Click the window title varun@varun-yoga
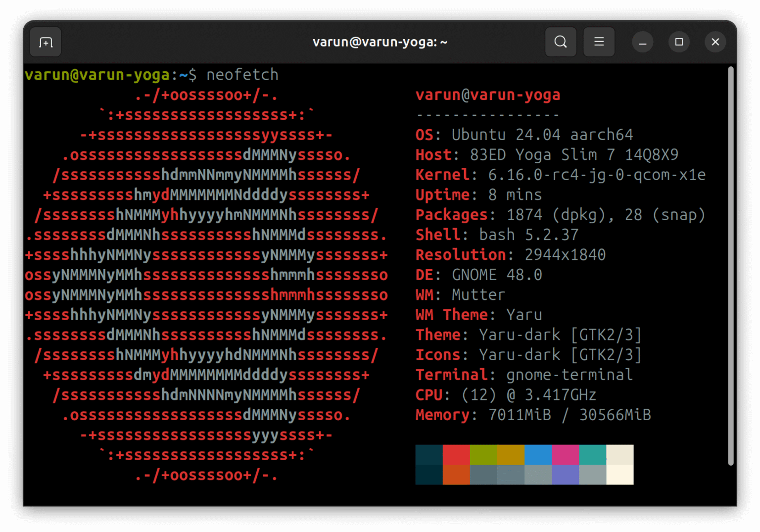The image size is (760, 532). 380,42
